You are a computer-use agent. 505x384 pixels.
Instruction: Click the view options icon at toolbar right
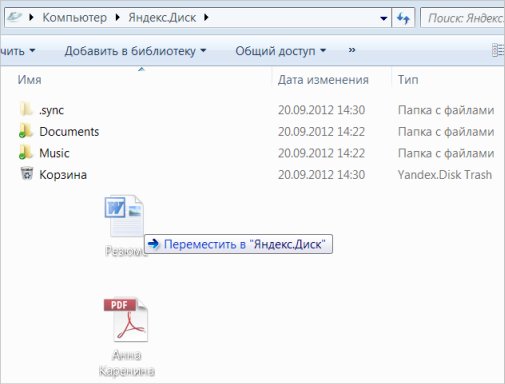pyautogui.click(x=498, y=50)
